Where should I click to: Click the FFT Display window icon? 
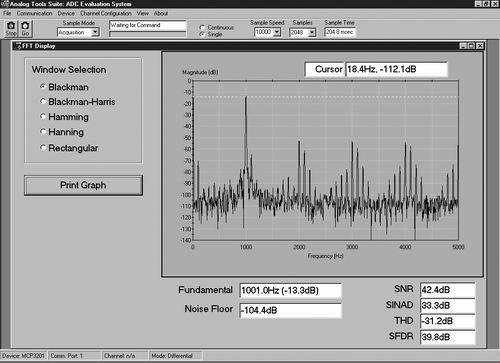[x=18, y=46]
